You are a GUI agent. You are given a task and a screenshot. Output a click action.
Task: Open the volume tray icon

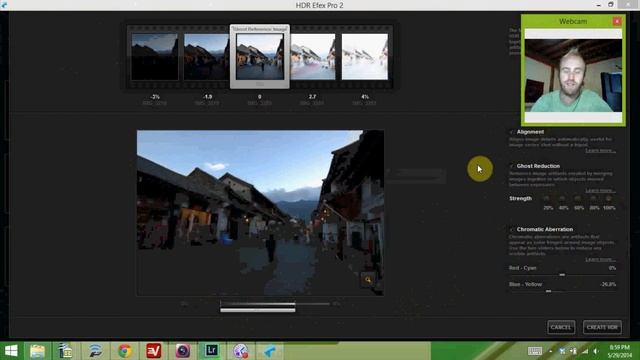click(596, 351)
